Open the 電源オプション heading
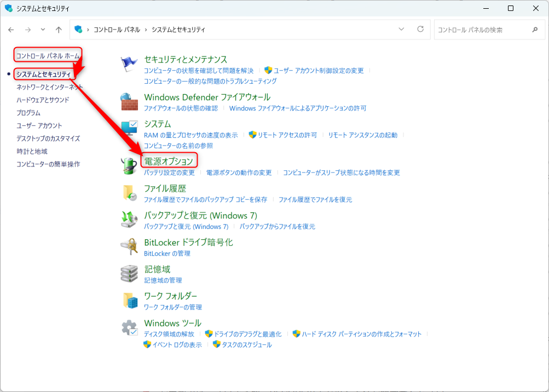Screen dimensions: 549x392 [169, 161]
